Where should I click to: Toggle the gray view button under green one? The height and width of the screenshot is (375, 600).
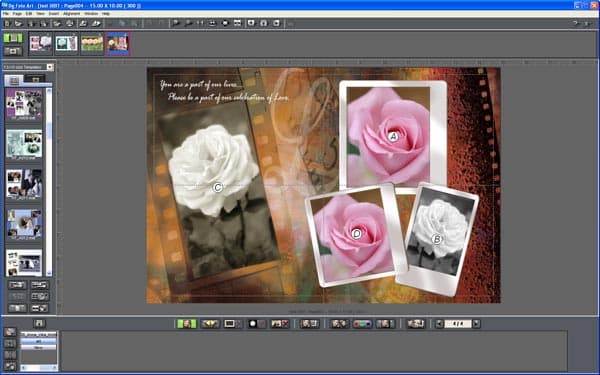point(13,51)
